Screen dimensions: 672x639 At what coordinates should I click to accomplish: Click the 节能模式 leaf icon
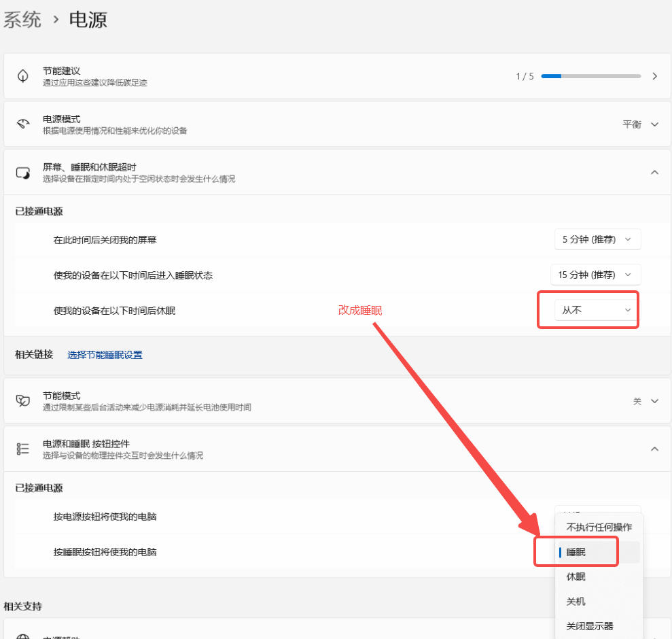pos(22,400)
